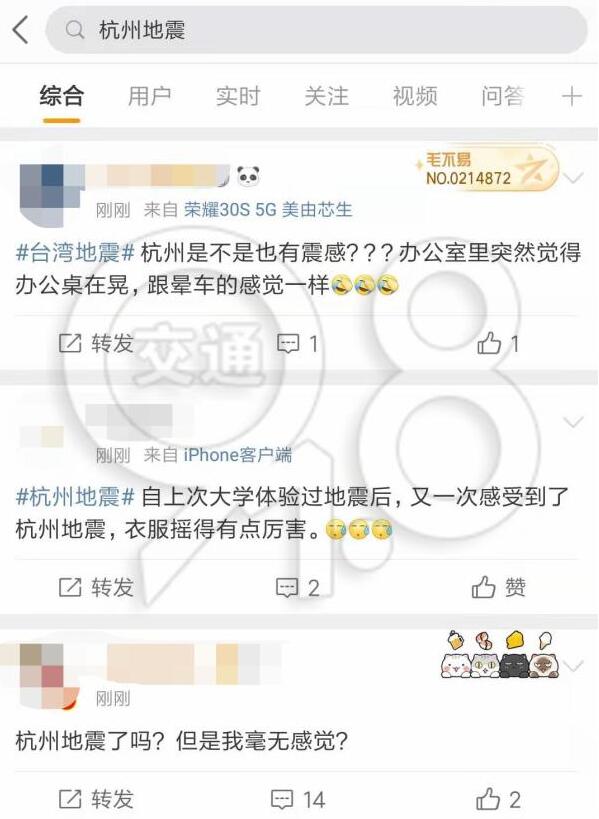Open the #杭州地震# hashtag link
The height and width of the screenshot is (819, 599).
click(76, 496)
